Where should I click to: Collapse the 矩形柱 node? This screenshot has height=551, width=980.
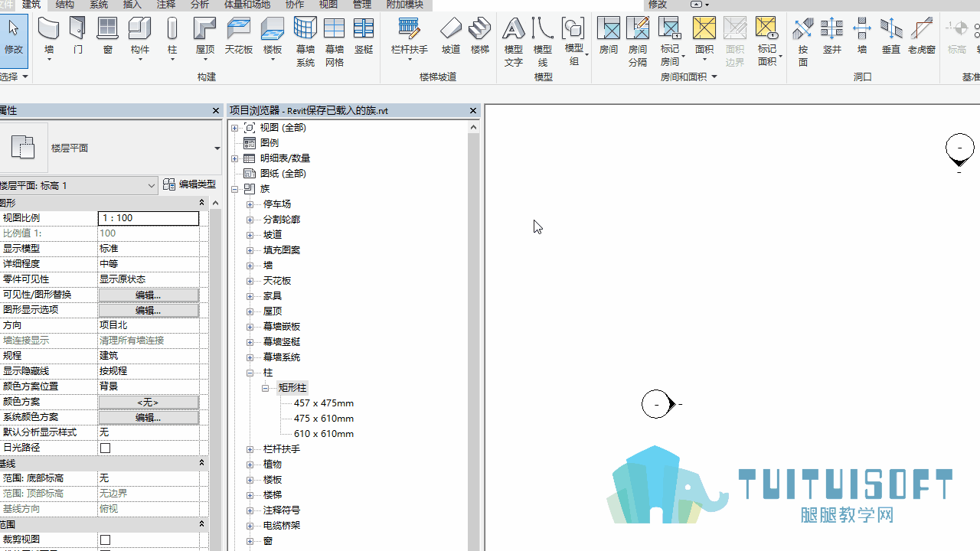[265, 388]
